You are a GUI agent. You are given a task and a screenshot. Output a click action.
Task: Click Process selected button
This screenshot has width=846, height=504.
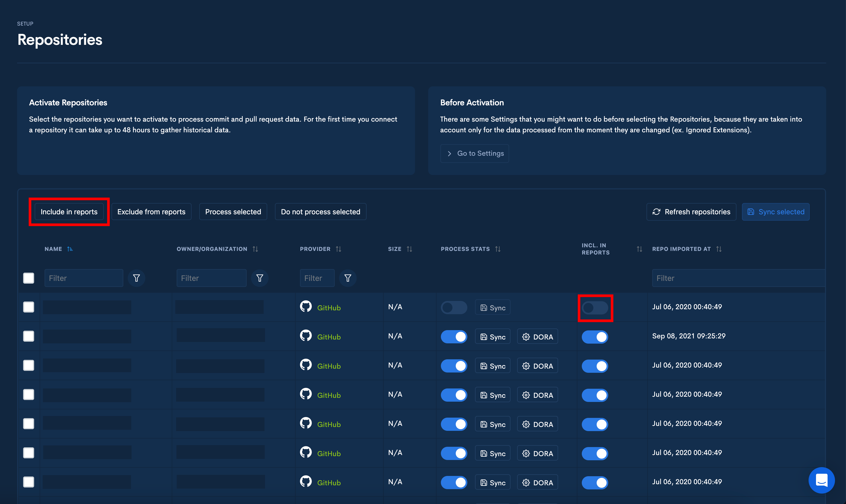pyautogui.click(x=233, y=212)
